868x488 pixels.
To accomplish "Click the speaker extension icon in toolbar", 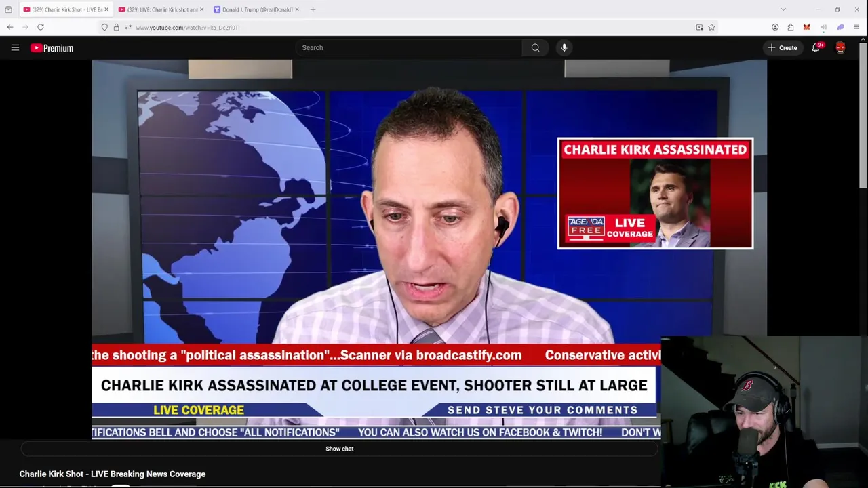I will coord(823,27).
